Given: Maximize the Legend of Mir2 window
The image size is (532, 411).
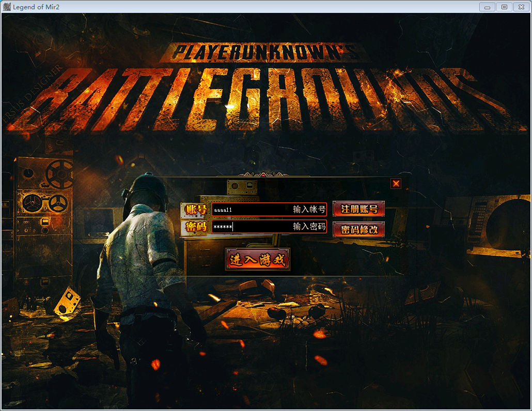Looking at the screenshot, I should 505,7.
